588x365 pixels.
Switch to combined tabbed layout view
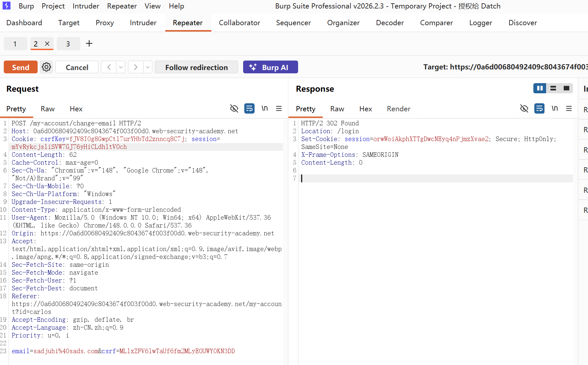coord(566,88)
